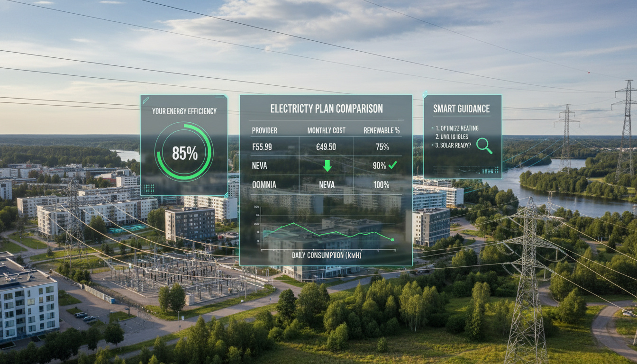The height and width of the screenshot is (364, 637).
Task: Click the magnifying glass search icon
Action: [484, 146]
